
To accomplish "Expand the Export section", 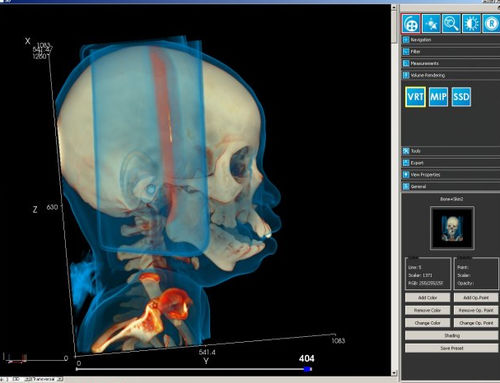I will (x=451, y=163).
